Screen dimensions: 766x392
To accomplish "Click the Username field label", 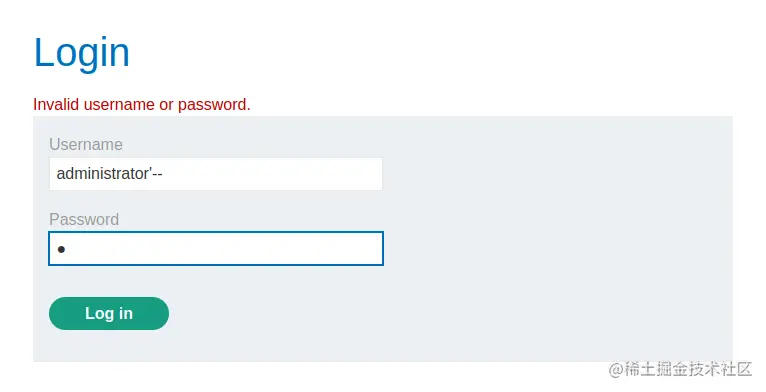I will 86,145.
